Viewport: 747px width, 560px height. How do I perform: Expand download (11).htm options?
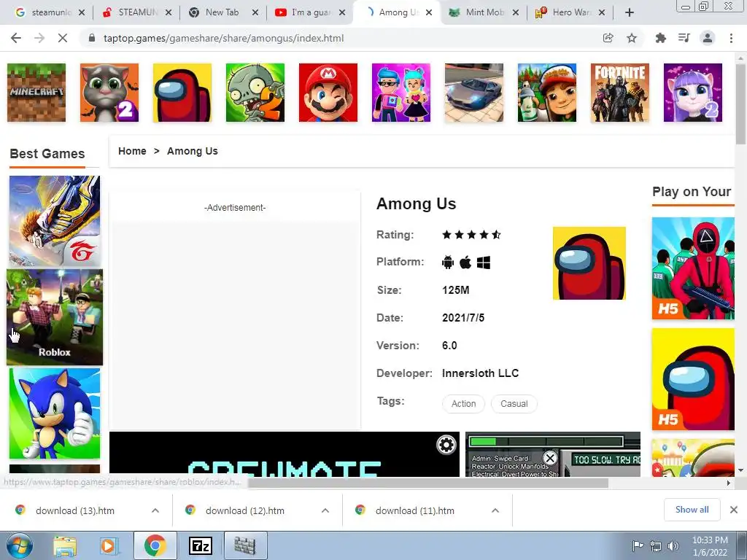tap(495, 510)
